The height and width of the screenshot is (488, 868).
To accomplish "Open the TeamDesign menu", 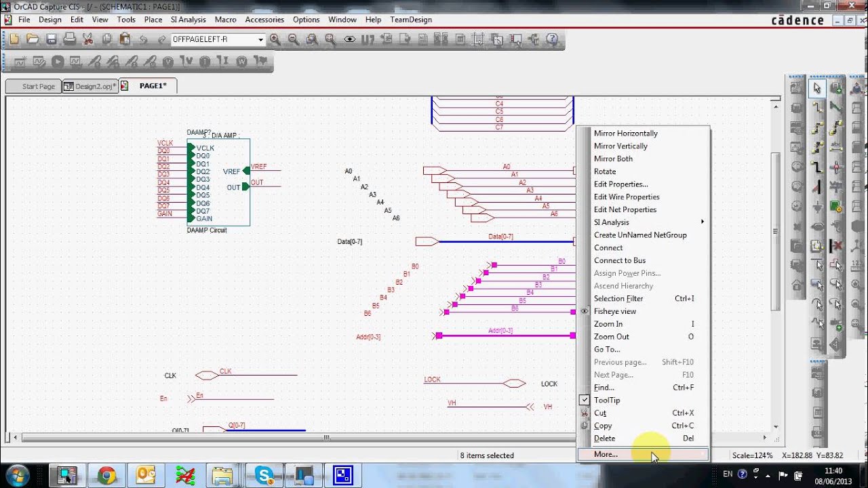I will click(x=411, y=20).
